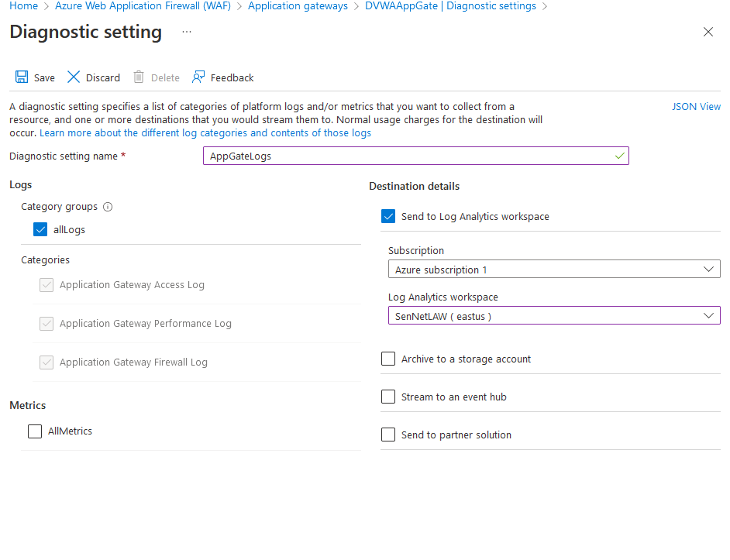The image size is (730, 560).
Task: Open Learn more about log categories link
Action: (205, 133)
